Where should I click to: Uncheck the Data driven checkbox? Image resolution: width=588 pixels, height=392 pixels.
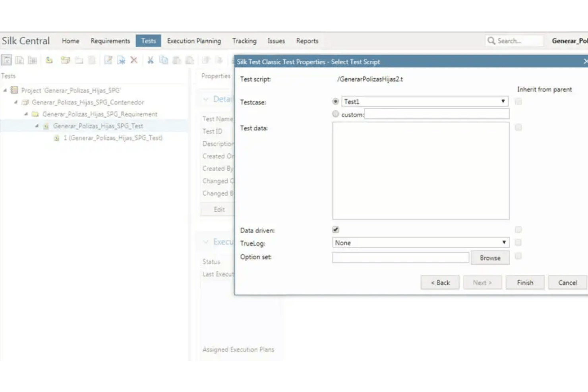[336, 230]
